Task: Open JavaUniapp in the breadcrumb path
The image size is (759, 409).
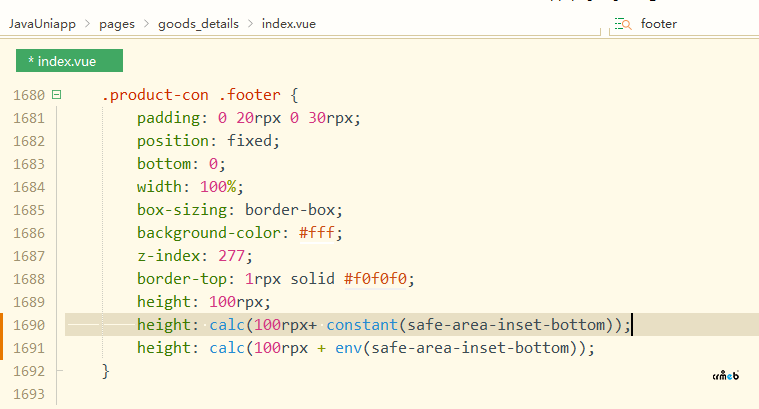Action: tap(44, 23)
